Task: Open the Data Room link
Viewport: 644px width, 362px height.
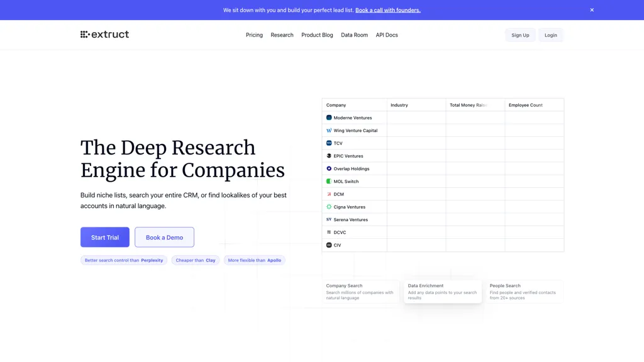Action: pos(354,35)
